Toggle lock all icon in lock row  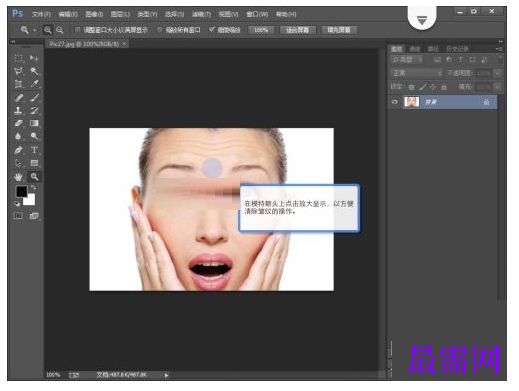[444, 87]
